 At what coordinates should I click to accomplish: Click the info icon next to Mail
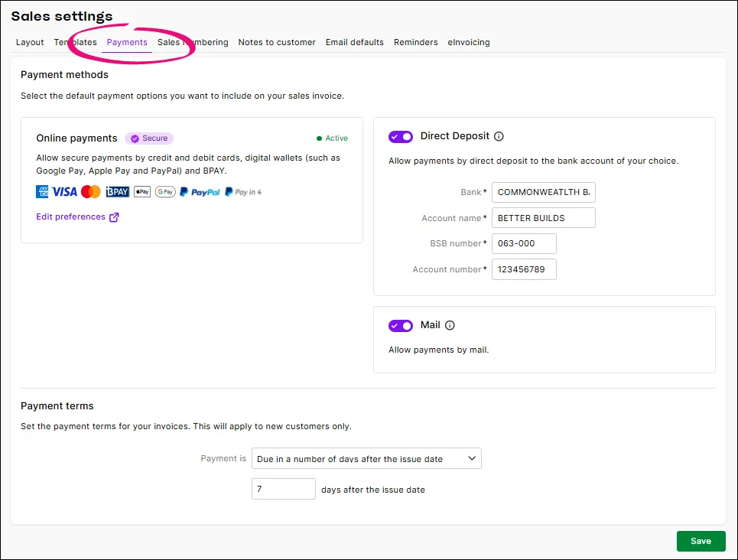pos(450,325)
